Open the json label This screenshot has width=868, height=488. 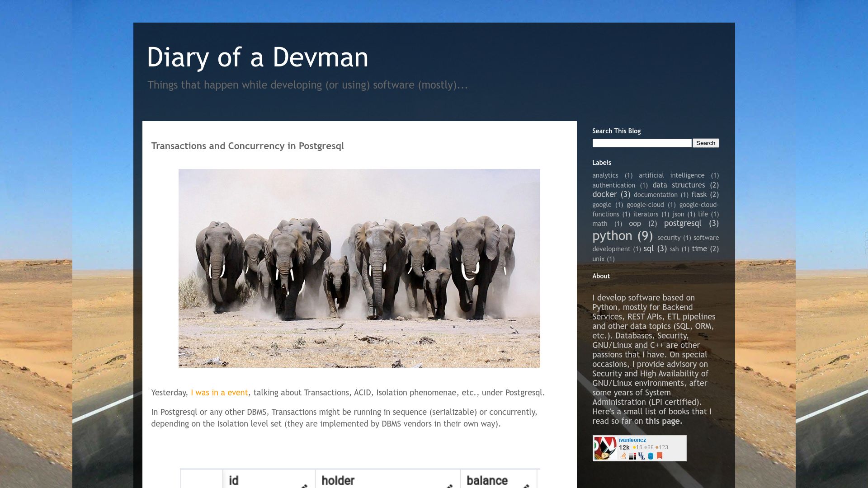(678, 214)
